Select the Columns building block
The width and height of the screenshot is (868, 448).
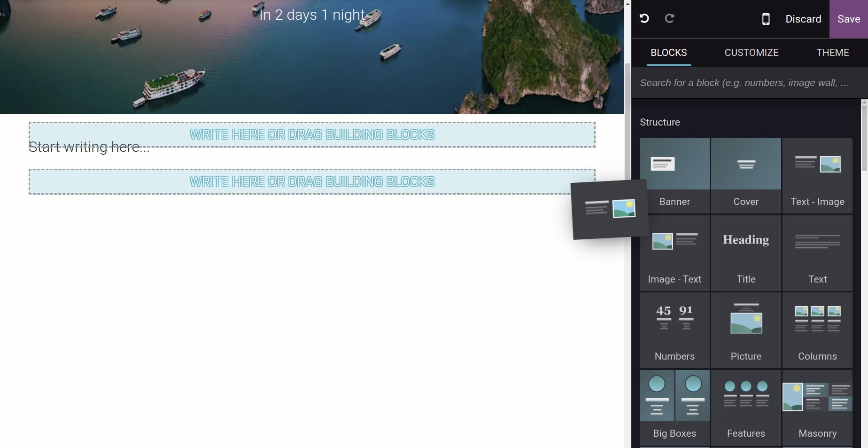(817, 330)
